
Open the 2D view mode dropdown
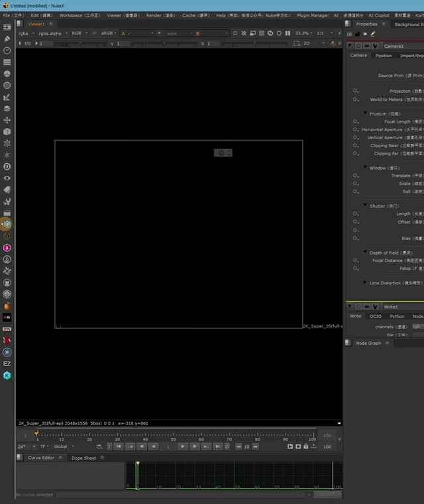[314, 43]
